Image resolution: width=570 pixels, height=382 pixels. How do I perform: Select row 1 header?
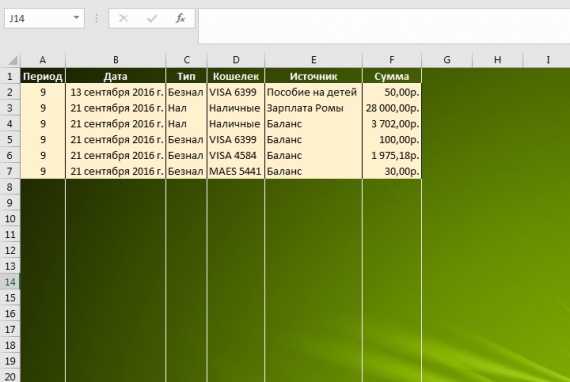point(10,76)
